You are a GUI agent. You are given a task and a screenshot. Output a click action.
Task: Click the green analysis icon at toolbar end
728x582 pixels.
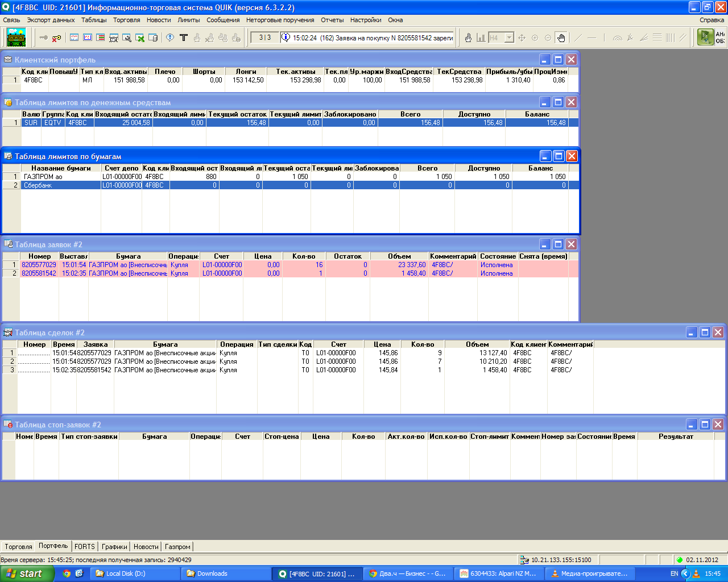[705, 38]
